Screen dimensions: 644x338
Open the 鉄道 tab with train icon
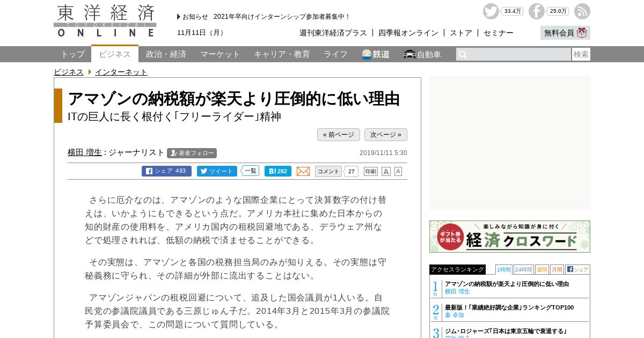click(376, 54)
